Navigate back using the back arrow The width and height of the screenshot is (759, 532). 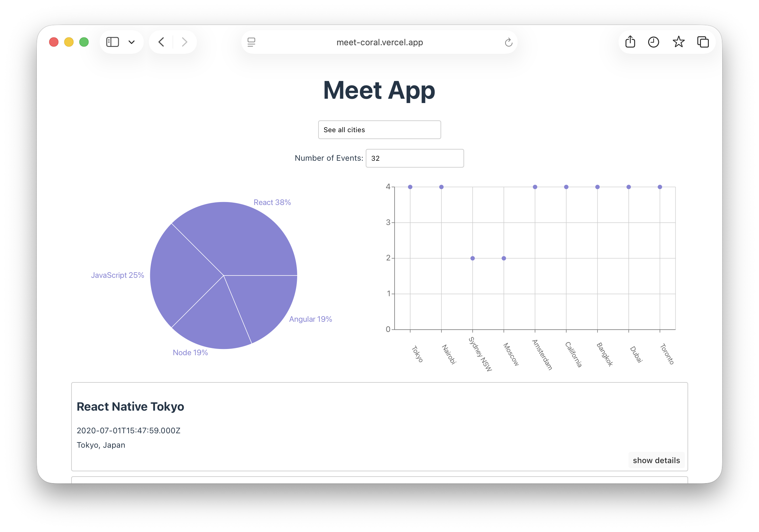pyautogui.click(x=161, y=42)
